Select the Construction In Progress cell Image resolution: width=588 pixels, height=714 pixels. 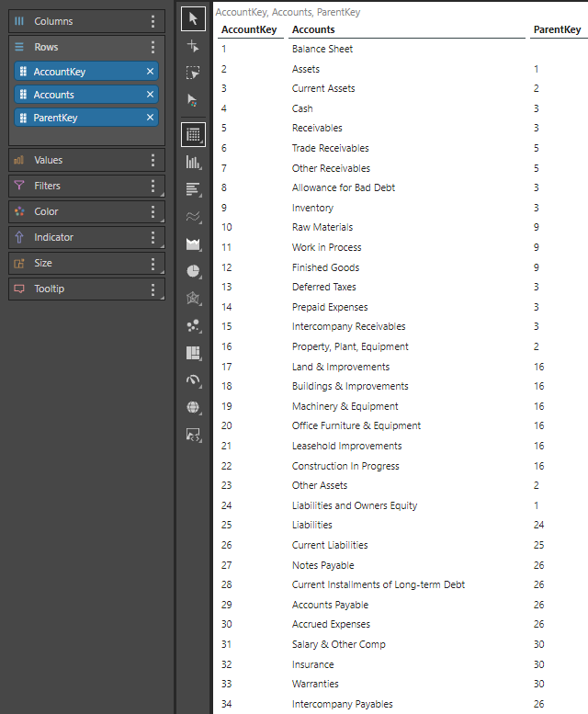tap(345, 466)
